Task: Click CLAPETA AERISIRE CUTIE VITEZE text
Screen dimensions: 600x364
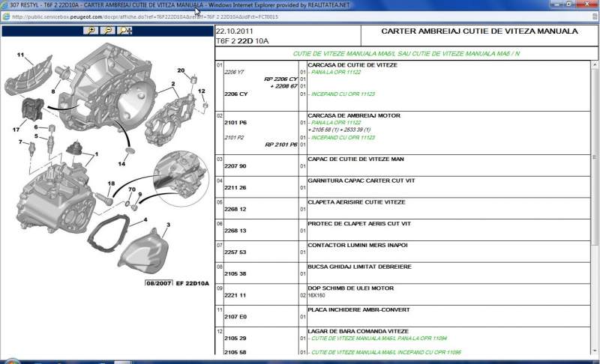Action: 357,202
